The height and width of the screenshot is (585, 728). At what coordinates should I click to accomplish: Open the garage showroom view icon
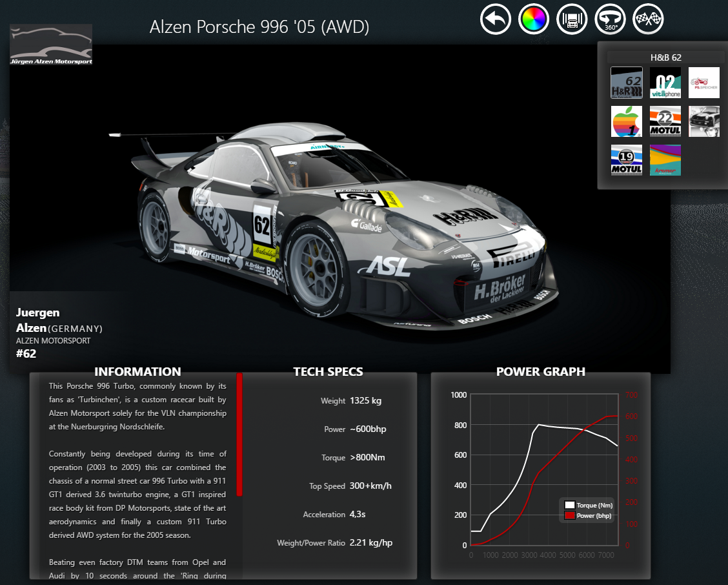[572, 19]
